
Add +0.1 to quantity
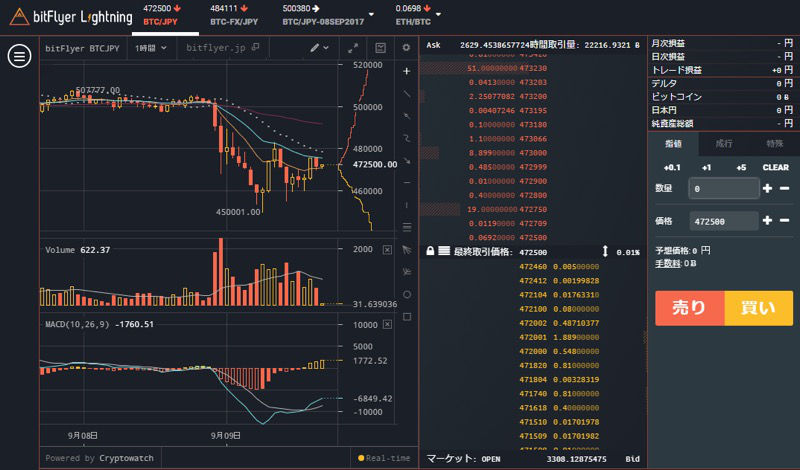(x=672, y=167)
